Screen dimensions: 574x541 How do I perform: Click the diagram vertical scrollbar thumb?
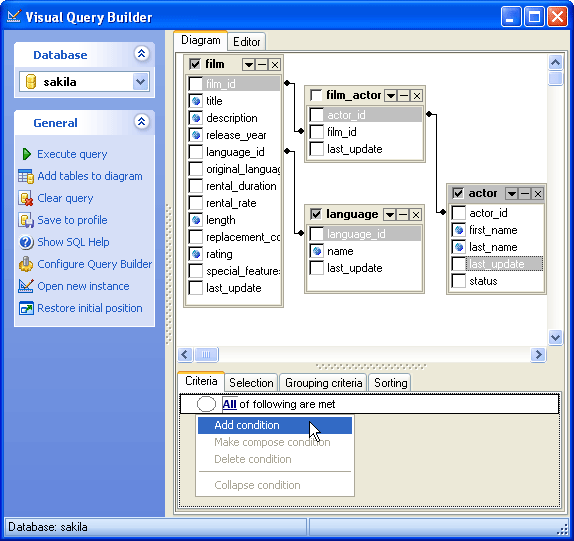pyautogui.click(x=555, y=78)
